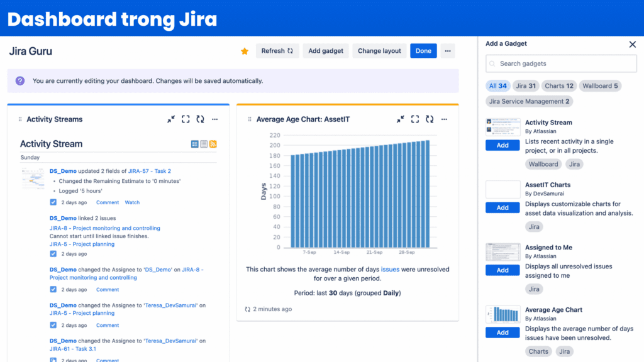Switch Activity Stream to list view icon
The image size is (644, 362).
pos(204,144)
